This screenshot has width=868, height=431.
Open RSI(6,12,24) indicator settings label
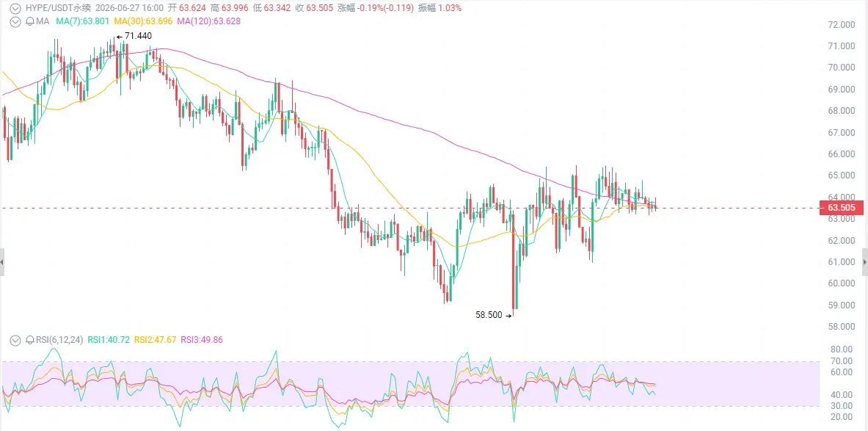(59, 340)
